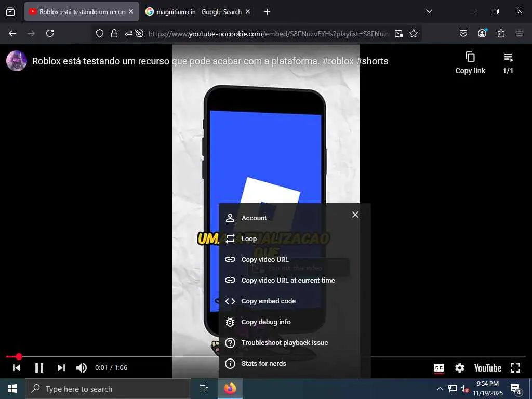This screenshot has height=399, width=532.
Task: Select Copy video URL
Action: [295, 260]
